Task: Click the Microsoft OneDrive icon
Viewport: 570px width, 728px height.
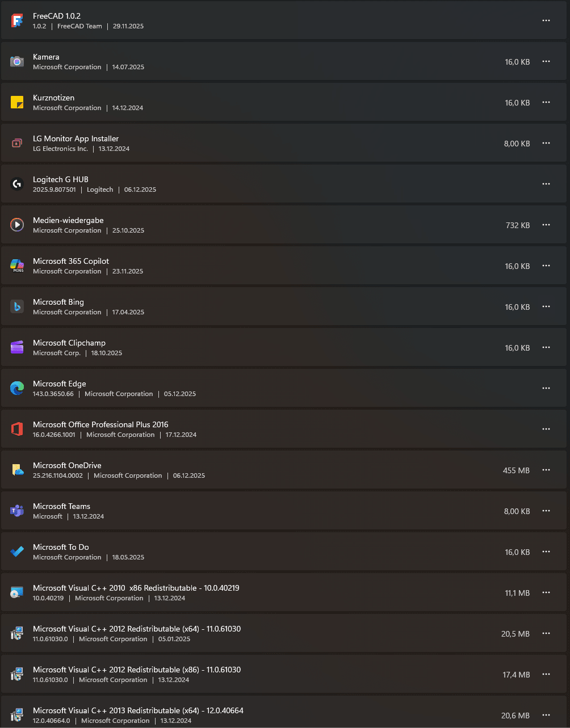Action: click(x=17, y=470)
